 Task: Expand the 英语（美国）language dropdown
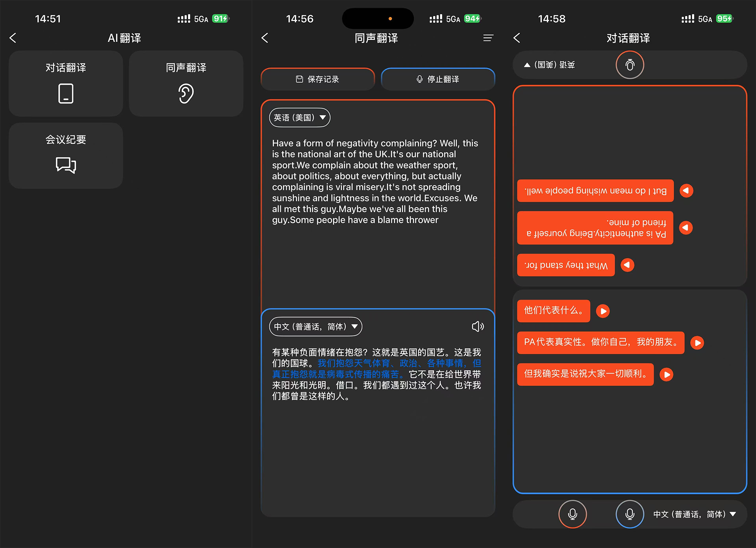[x=300, y=117]
